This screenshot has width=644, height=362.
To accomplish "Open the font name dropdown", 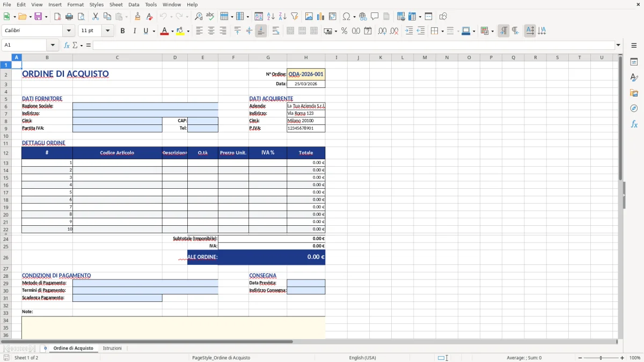I will point(69,31).
